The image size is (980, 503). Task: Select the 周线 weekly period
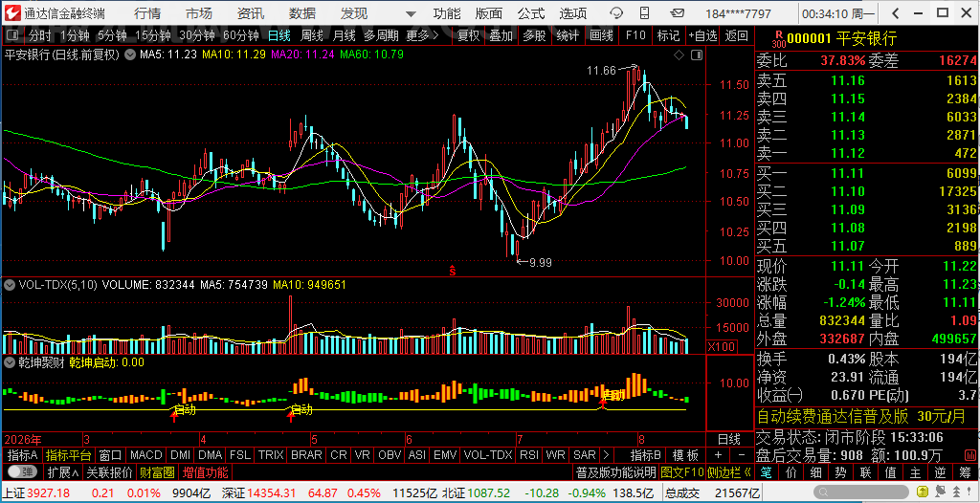click(311, 35)
